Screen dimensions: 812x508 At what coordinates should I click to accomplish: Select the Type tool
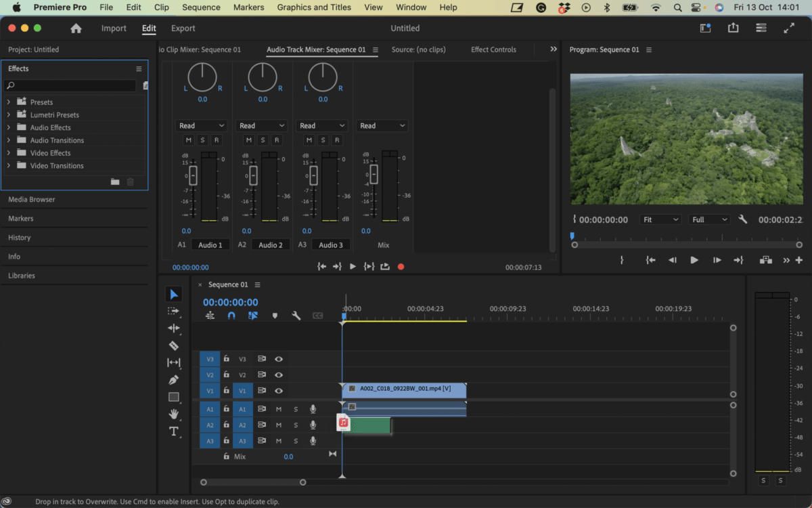pos(174,431)
